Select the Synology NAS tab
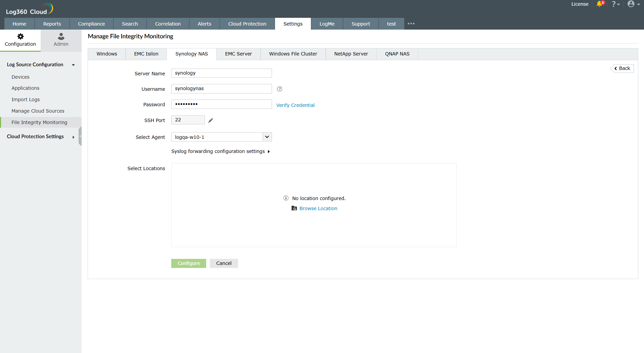 192,54
